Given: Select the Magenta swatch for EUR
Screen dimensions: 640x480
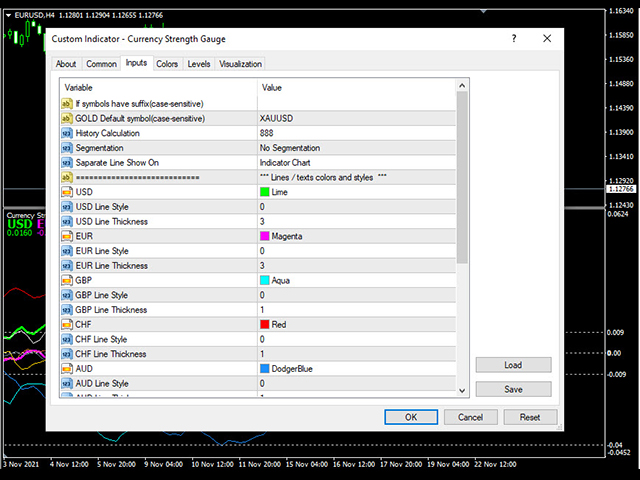Looking at the screenshot, I should [265, 236].
